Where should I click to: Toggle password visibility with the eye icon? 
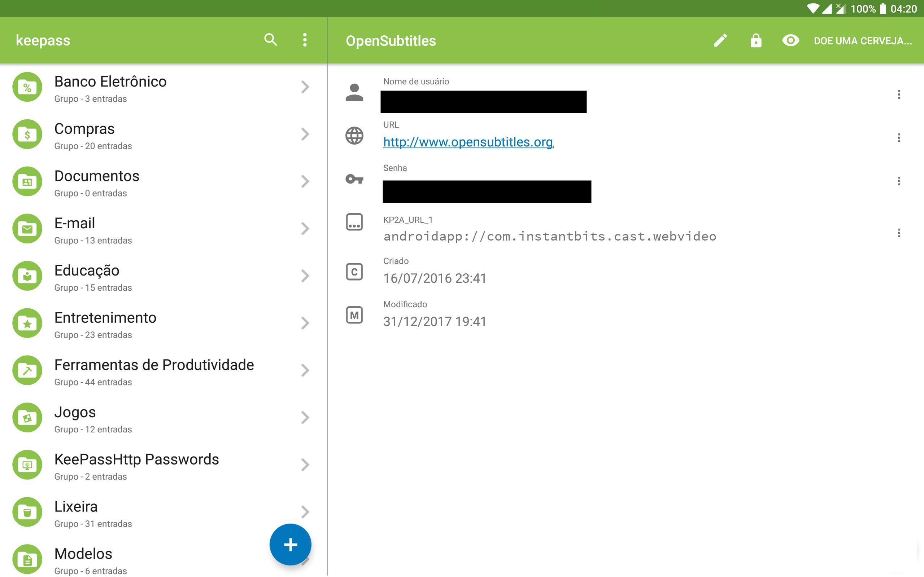coord(790,40)
